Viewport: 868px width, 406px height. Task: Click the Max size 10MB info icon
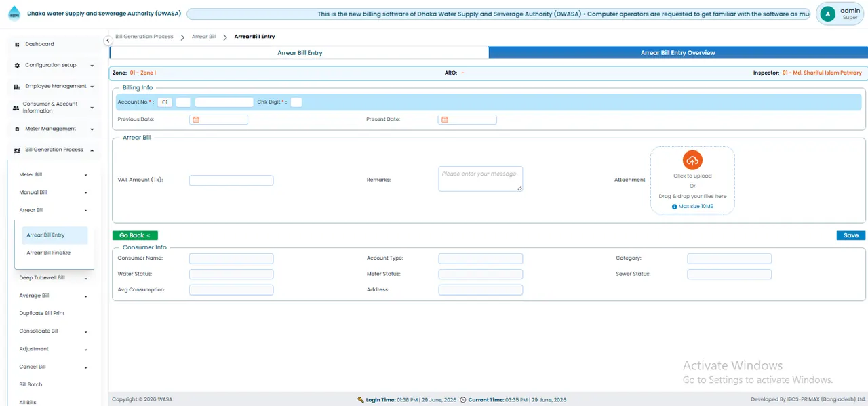click(674, 207)
